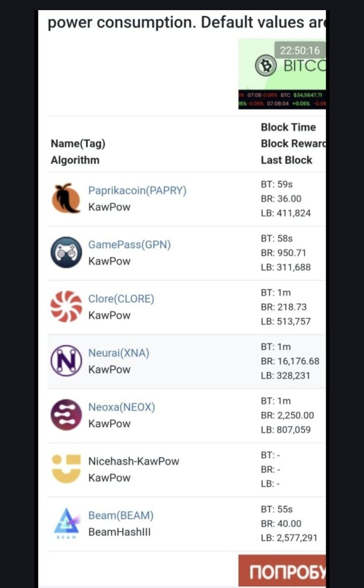364x588 pixels.
Task: Open the Neoxa(NEOX) link
Action: pos(122,407)
